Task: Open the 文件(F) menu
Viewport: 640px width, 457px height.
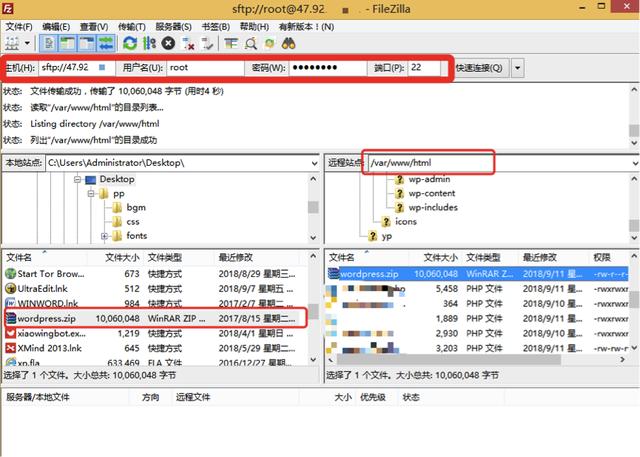Action: 19,27
